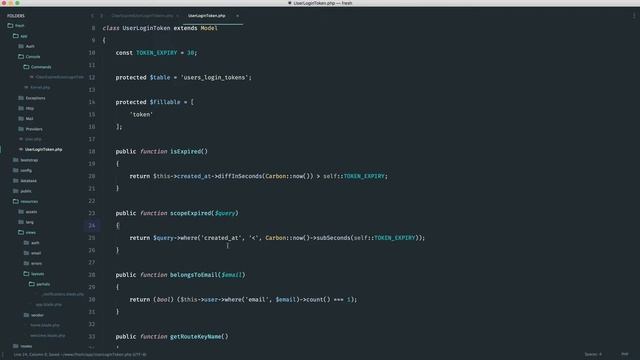Click the lang folder icon

tap(21, 222)
